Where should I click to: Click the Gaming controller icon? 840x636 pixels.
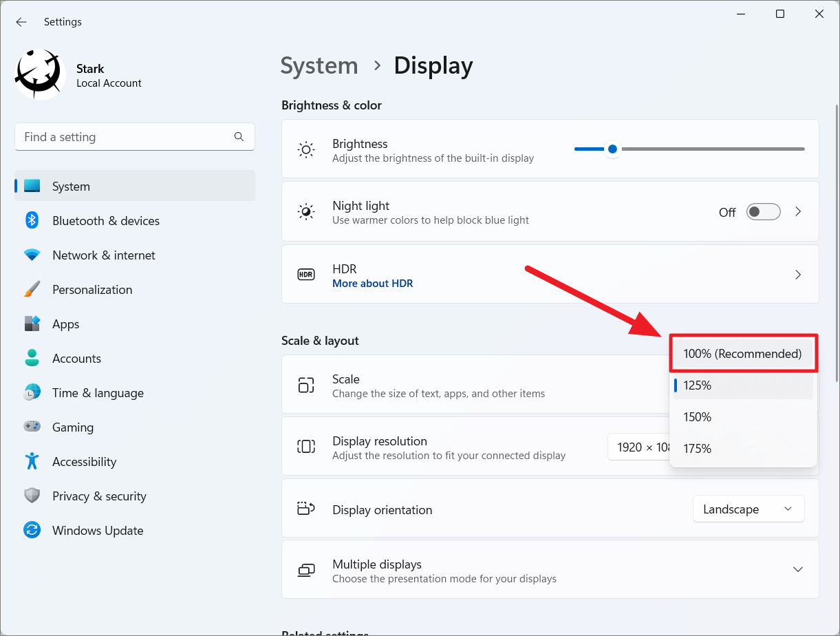[32, 427]
